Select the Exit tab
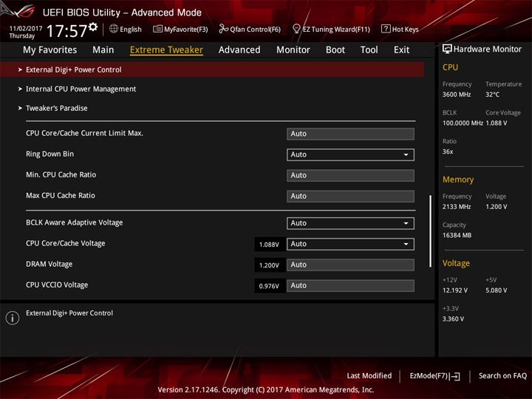532x399 pixels. 401,50
